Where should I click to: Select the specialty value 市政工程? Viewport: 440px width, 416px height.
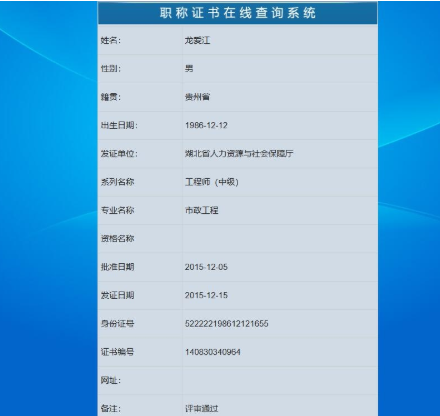202,210
